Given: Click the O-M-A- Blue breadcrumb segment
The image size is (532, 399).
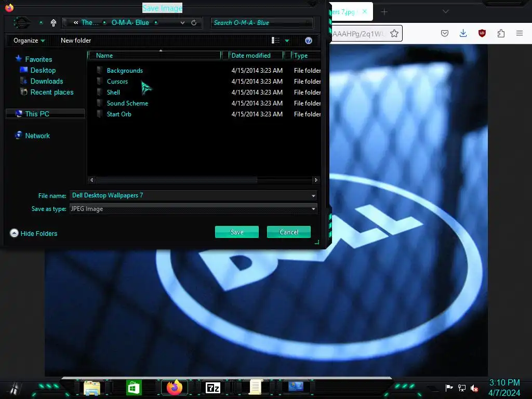Looking at the screenshot, I should [x=130, y=23].
